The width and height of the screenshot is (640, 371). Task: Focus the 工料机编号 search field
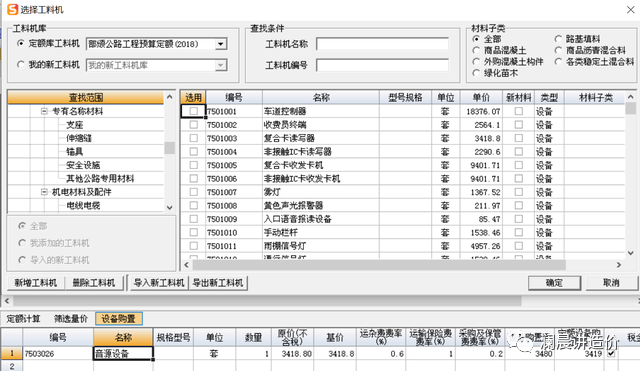(382, 65)
